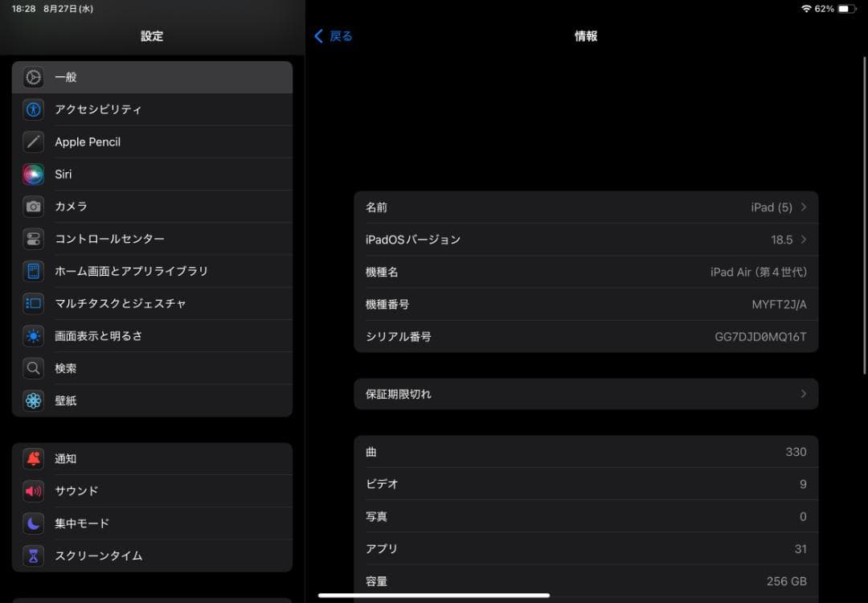Tap the Control Center icon
Viewport: 868px width, 603px height.
point(32,239)
